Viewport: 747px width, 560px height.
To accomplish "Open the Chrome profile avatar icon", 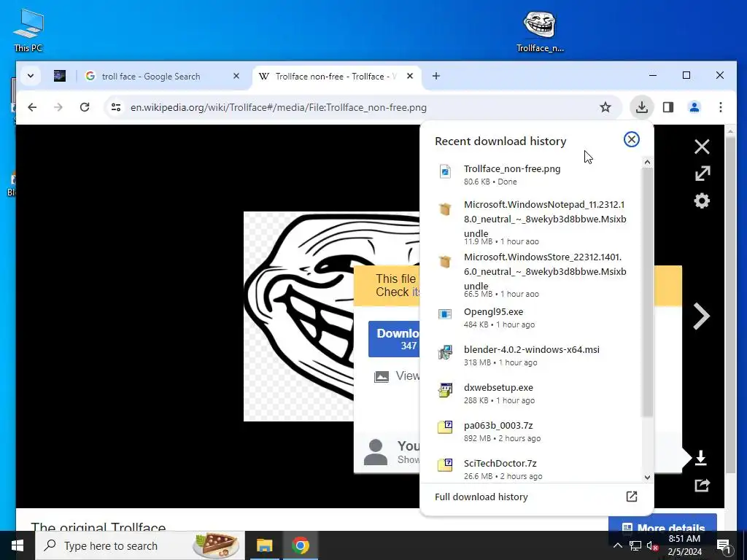I will [x=694, y=107].
